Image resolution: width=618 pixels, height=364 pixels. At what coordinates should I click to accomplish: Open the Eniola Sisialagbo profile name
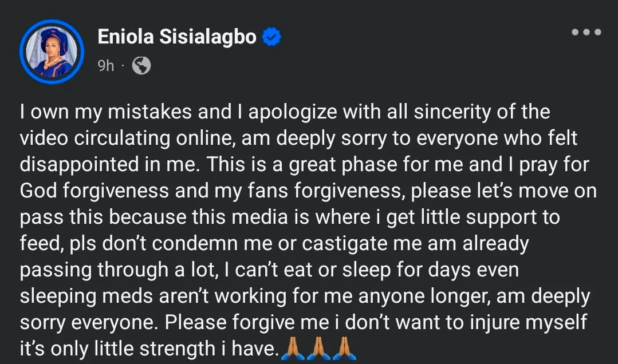178,37
